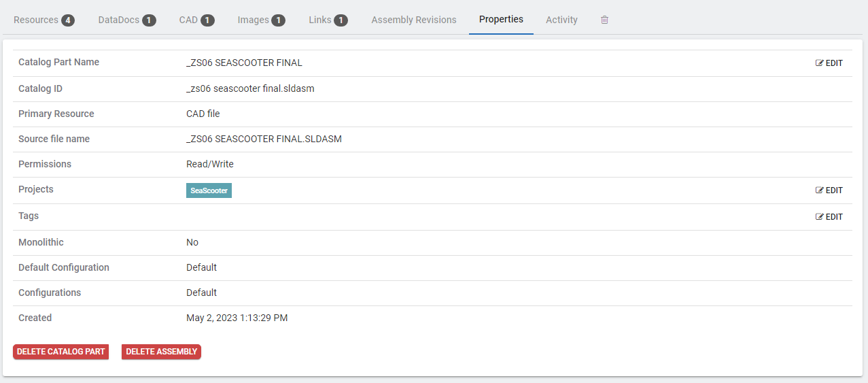
Task: Select the Properties tab
Action: pos(501,19)
